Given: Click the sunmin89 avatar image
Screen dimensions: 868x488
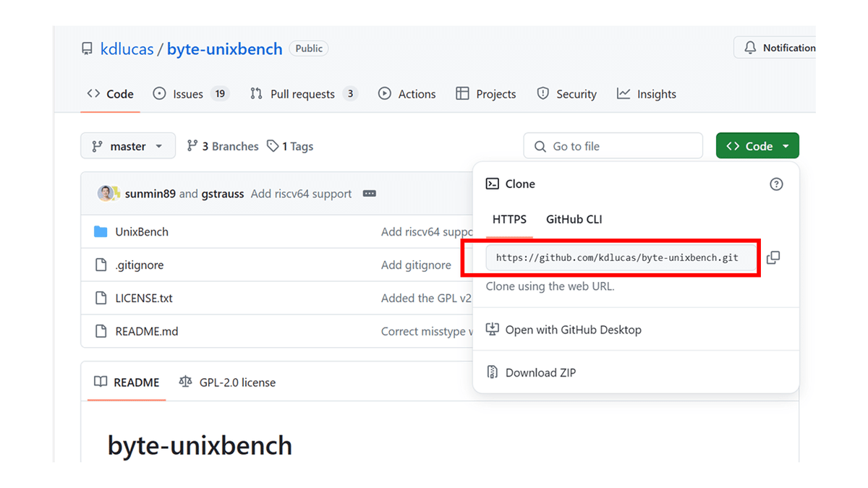Looking at the screenshot, I should (x=107, y=193).
